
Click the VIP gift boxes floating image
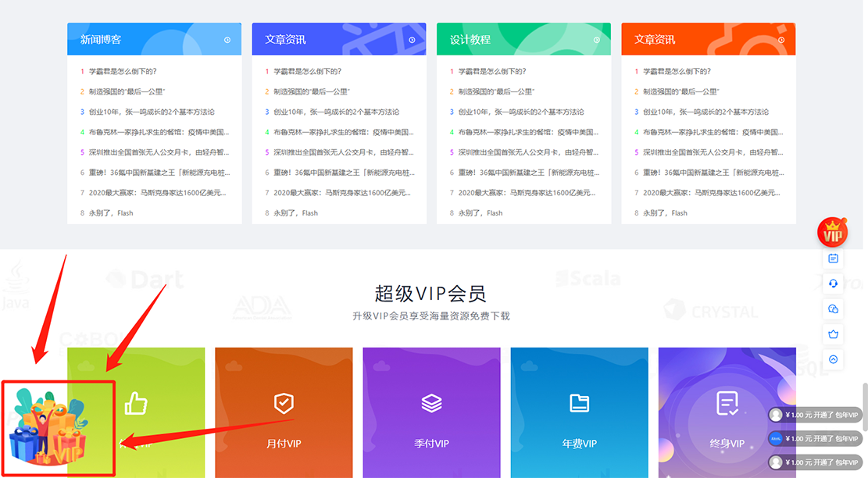click(48, 430)
